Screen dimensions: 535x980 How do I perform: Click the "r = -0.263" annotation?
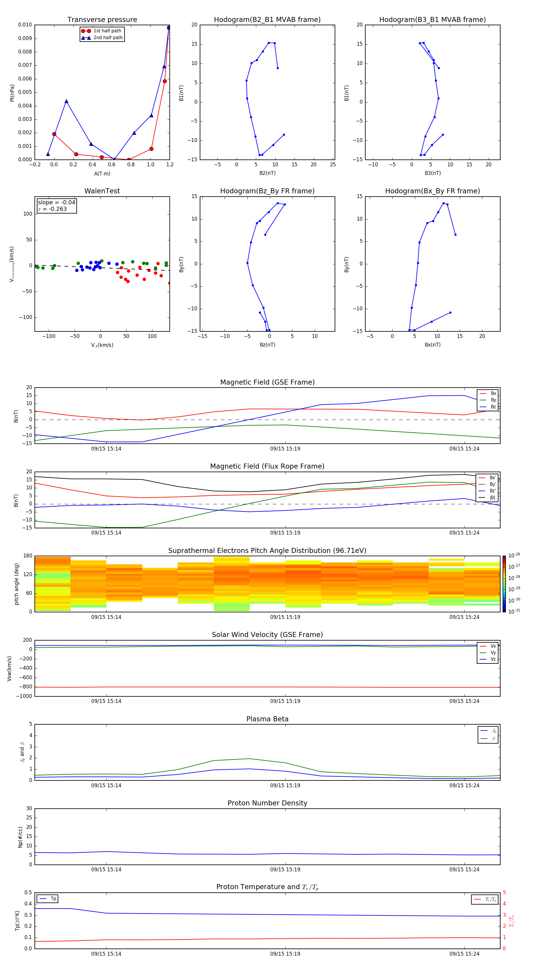click(53, 209)
